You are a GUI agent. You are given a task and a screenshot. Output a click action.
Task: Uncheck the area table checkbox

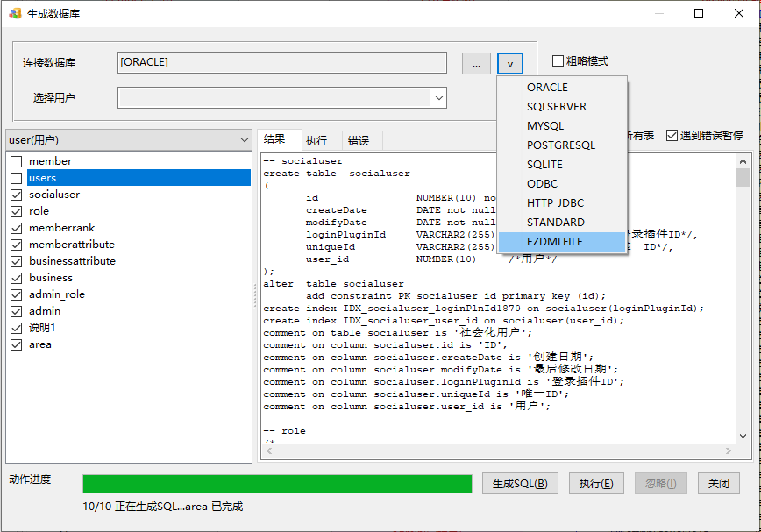pyautogui.click(x=17, y=344)
